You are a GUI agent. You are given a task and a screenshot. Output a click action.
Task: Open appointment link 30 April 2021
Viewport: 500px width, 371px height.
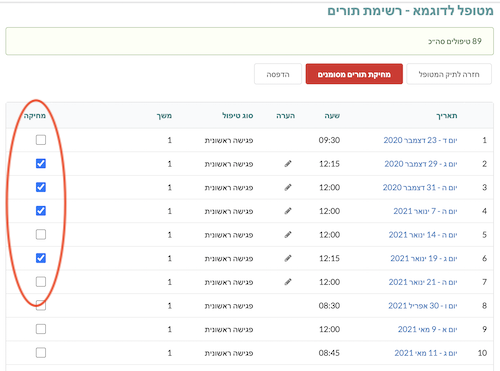click(x=423, y=306)
